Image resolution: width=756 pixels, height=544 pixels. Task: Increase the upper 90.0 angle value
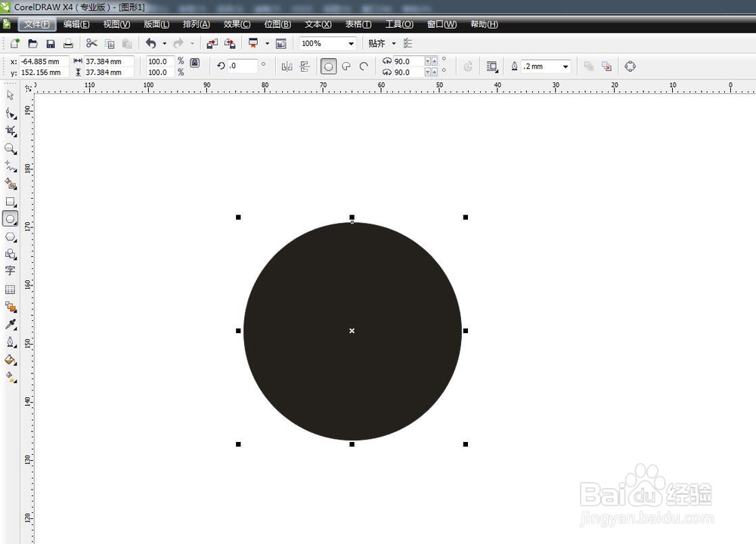coord(435,61)
